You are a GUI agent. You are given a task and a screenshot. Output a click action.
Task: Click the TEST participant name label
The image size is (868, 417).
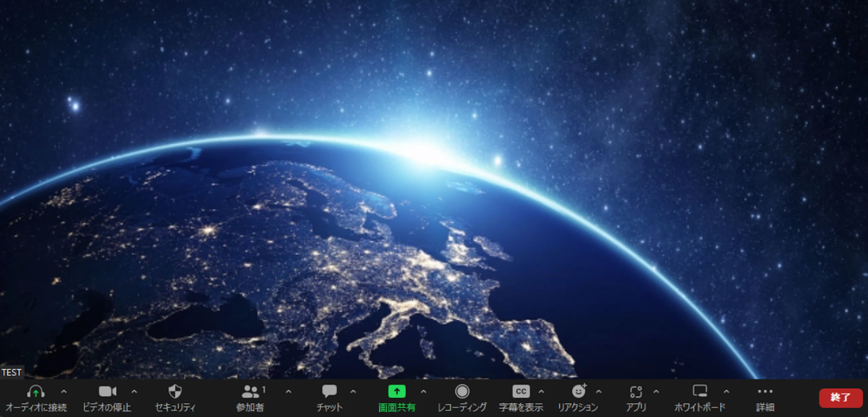11,373
